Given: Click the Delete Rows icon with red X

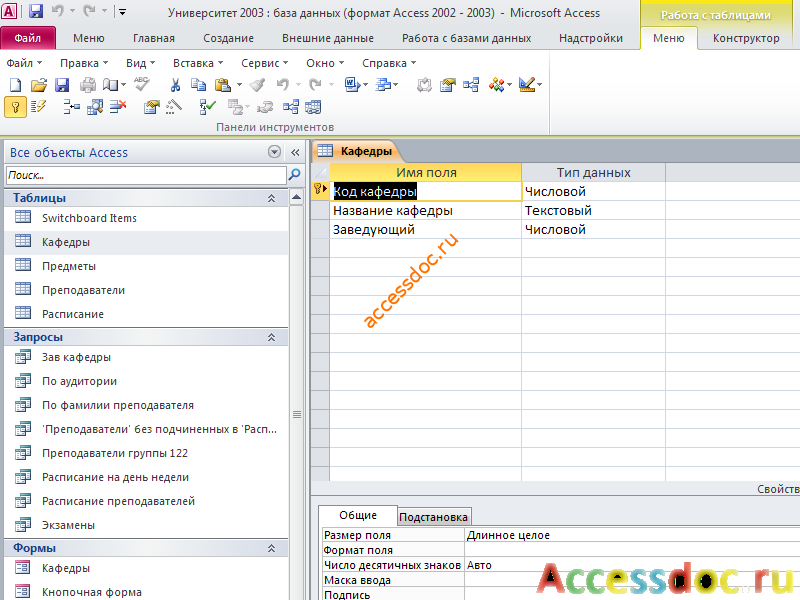Looking at the screenshot, I should click(x=118, y=107).
